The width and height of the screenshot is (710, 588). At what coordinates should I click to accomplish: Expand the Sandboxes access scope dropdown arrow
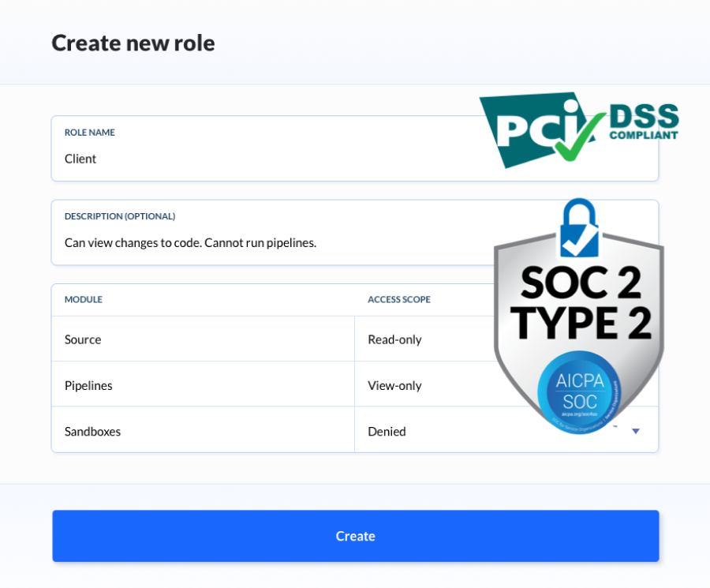click(x=636, y=431)
